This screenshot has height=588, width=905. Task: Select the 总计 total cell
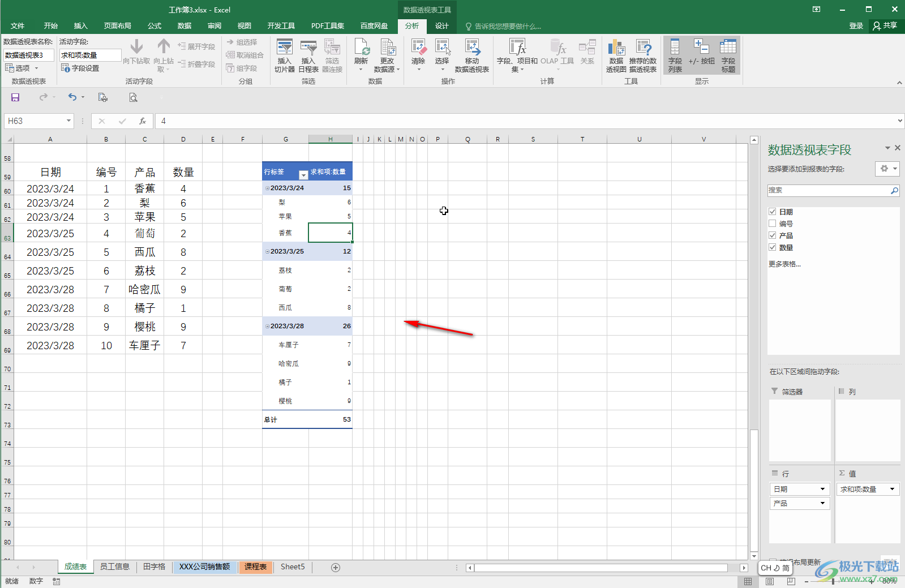coord(285,419)
